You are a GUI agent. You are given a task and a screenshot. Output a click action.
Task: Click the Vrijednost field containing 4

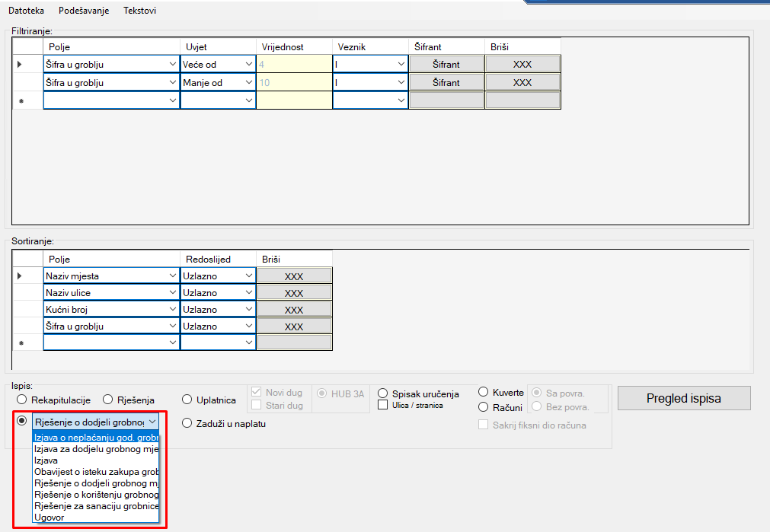294,65
